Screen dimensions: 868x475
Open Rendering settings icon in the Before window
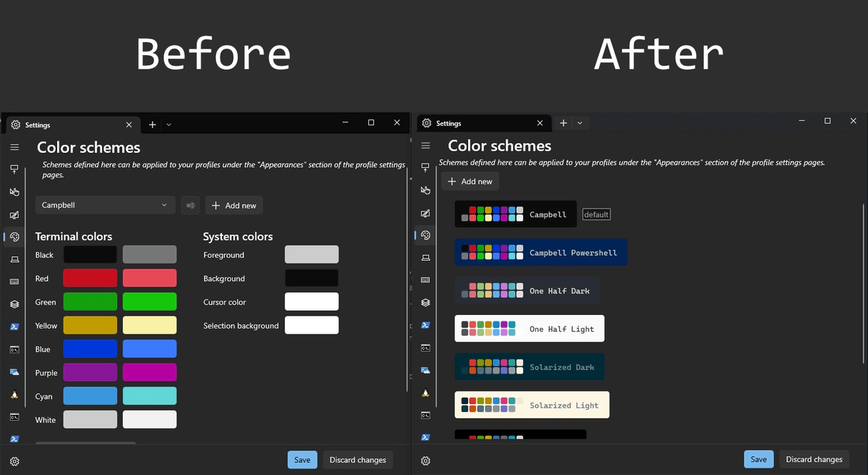coord(14,259)
